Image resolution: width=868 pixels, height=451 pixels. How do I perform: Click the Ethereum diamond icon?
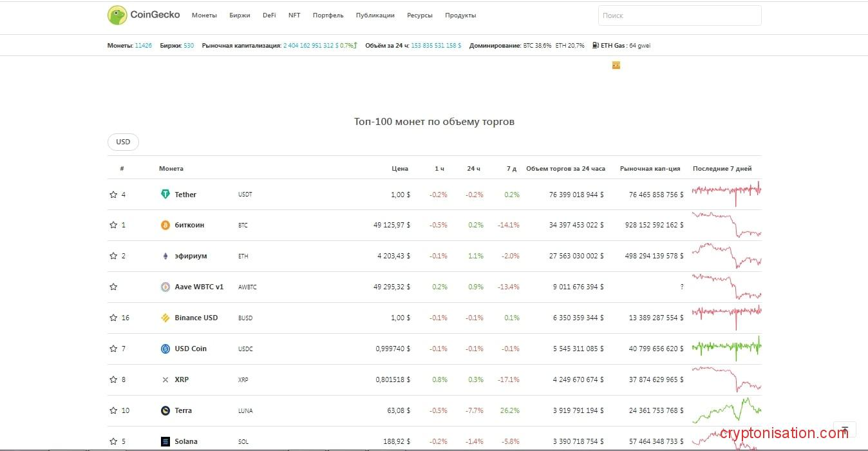(x=165, y=256)
